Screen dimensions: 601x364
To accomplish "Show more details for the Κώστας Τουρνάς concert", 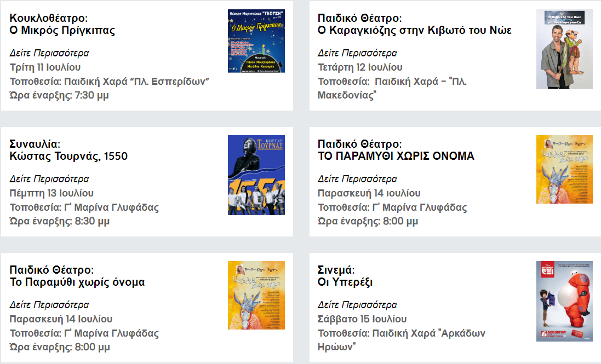I will pos(49,179).
